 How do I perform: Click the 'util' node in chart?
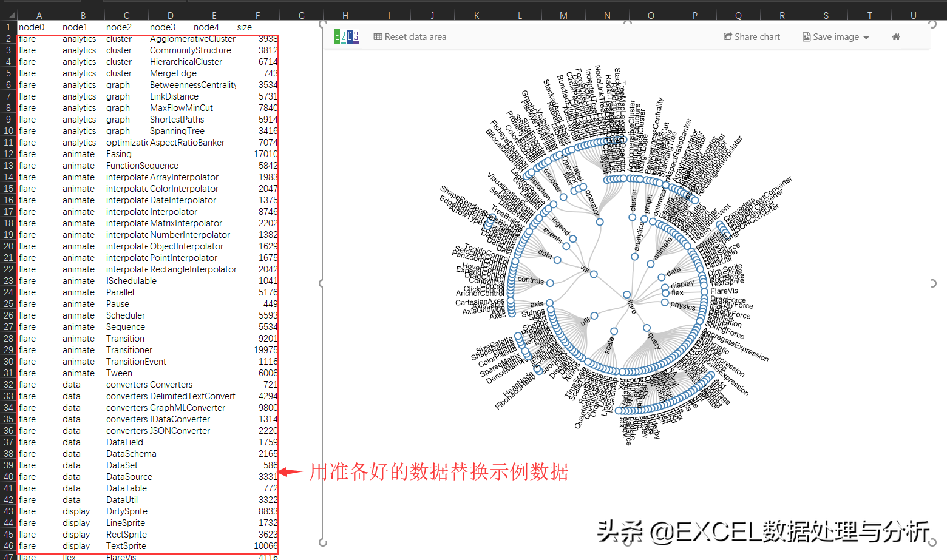594,315
